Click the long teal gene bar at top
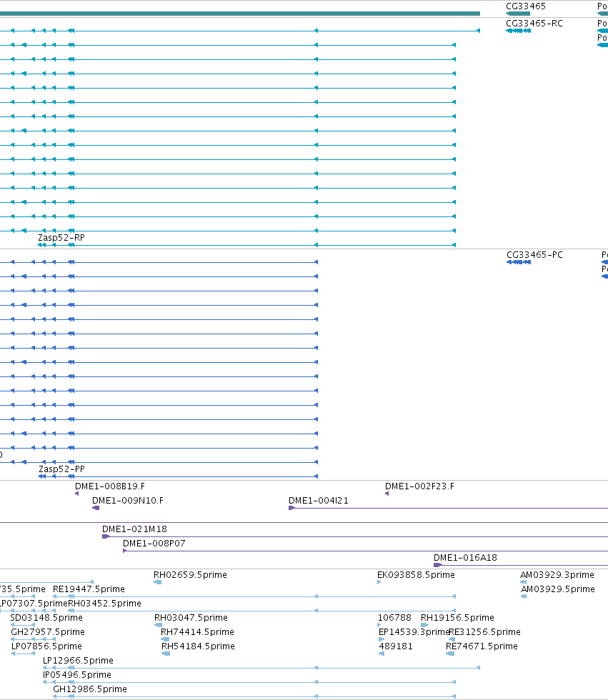This screenshot has height=700, width=608. pyautogui.click(x=240, y=14)
